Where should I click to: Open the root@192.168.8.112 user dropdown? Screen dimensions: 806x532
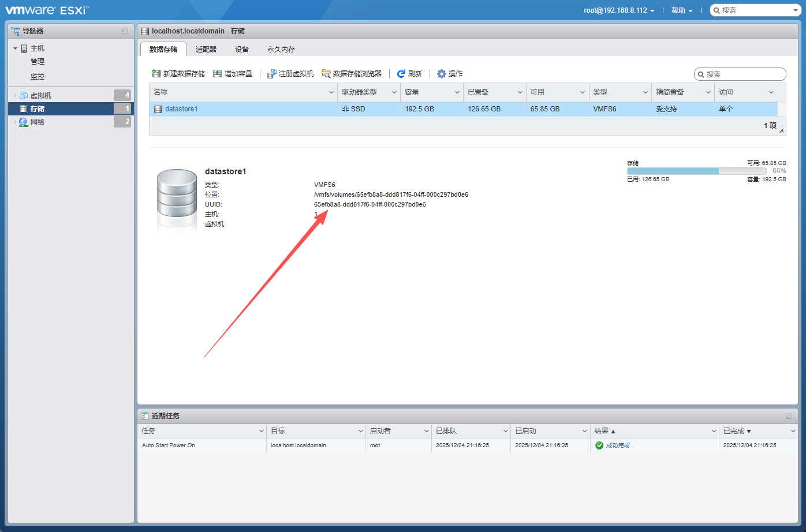click(x=619, y=10)
